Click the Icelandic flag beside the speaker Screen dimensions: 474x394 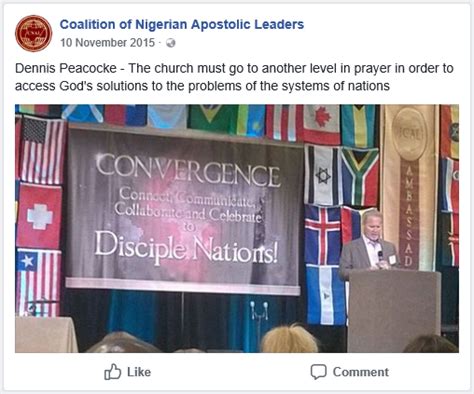322,235
